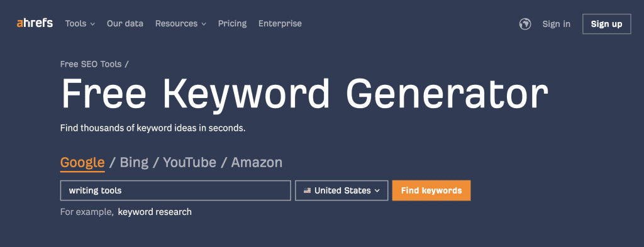Open the United States country dropdown

coord(341,190)
